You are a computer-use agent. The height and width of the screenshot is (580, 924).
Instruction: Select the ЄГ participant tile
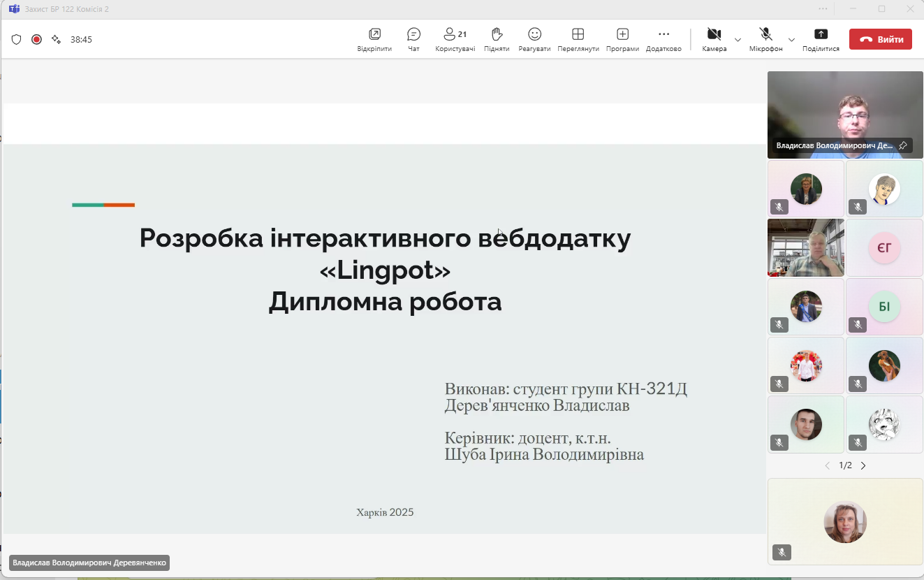click(x=884, y=247)
